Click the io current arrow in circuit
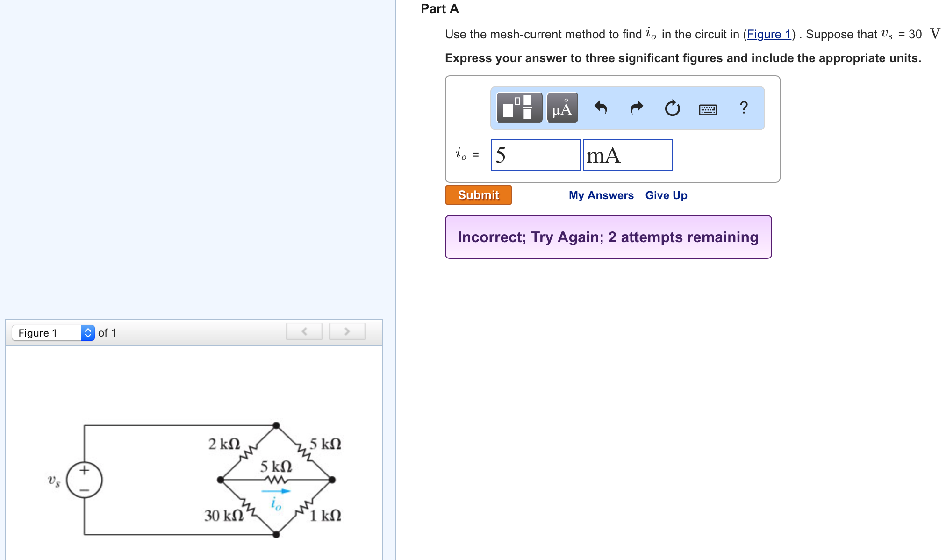 [x=276, y=491]
